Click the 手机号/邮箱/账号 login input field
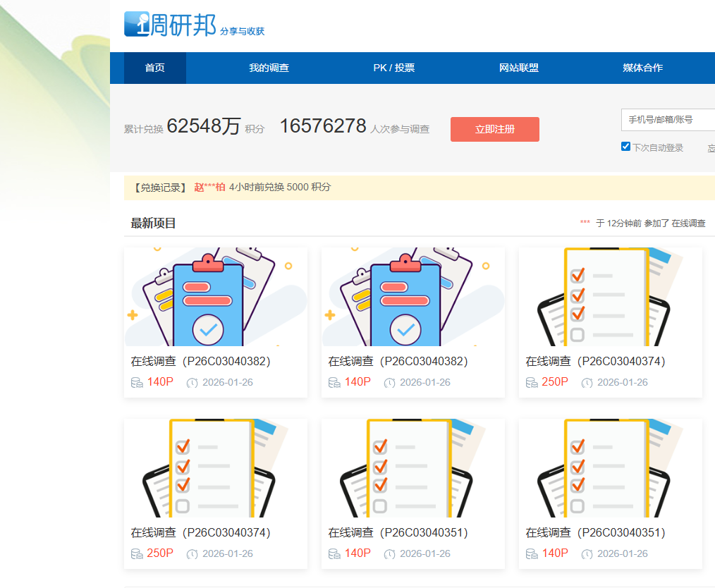 pyautogui.click(x=667, y=120)
